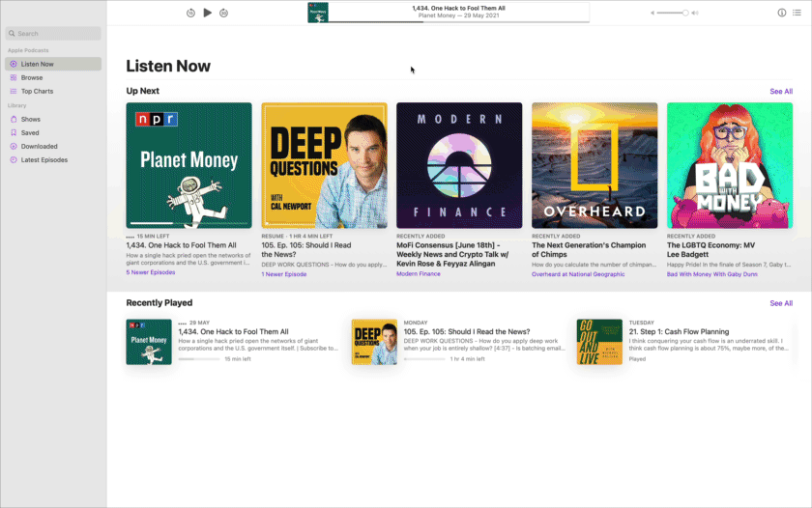Click the volume low speaker icon

pos(652,13)
